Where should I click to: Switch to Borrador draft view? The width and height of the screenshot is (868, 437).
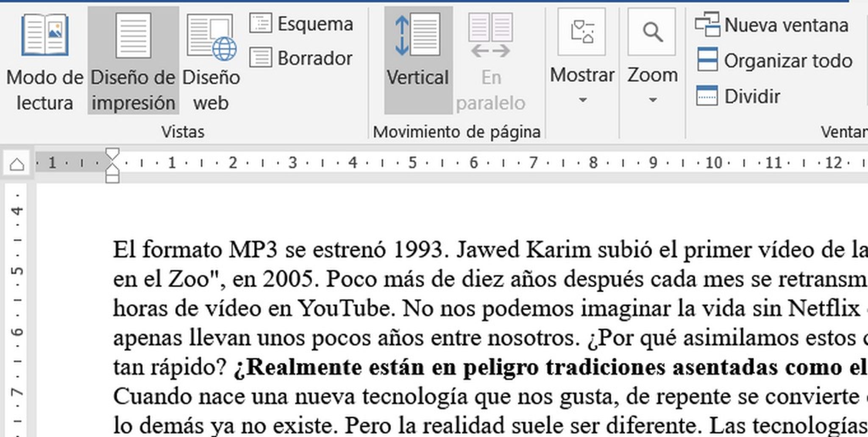click(x=301, y=58)
